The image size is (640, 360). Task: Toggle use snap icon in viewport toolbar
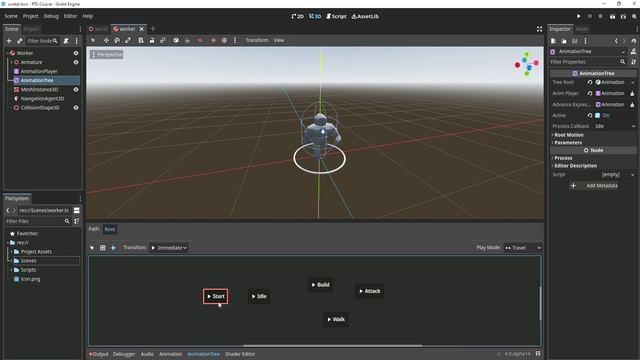tap(187, 40)
